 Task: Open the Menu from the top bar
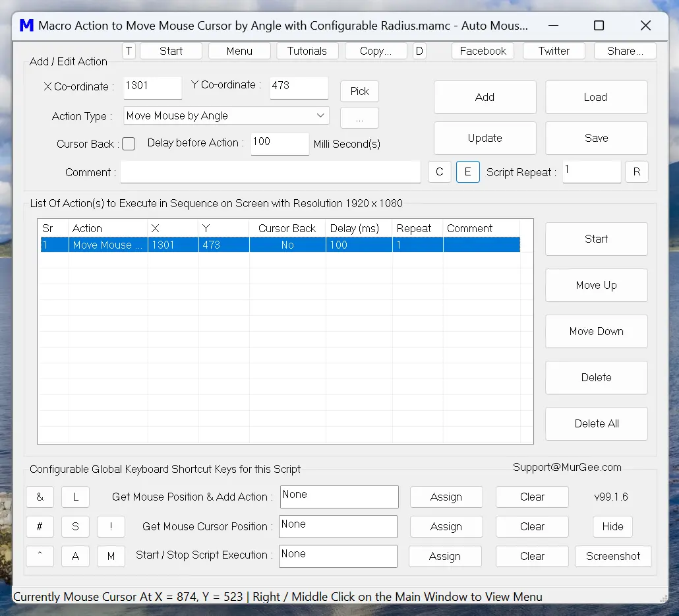pos(239,50)
